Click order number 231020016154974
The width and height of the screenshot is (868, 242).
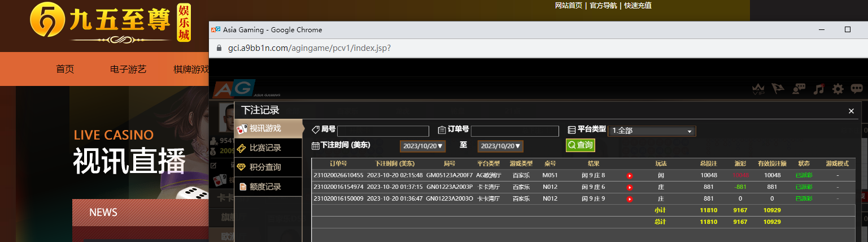[338, 187]
